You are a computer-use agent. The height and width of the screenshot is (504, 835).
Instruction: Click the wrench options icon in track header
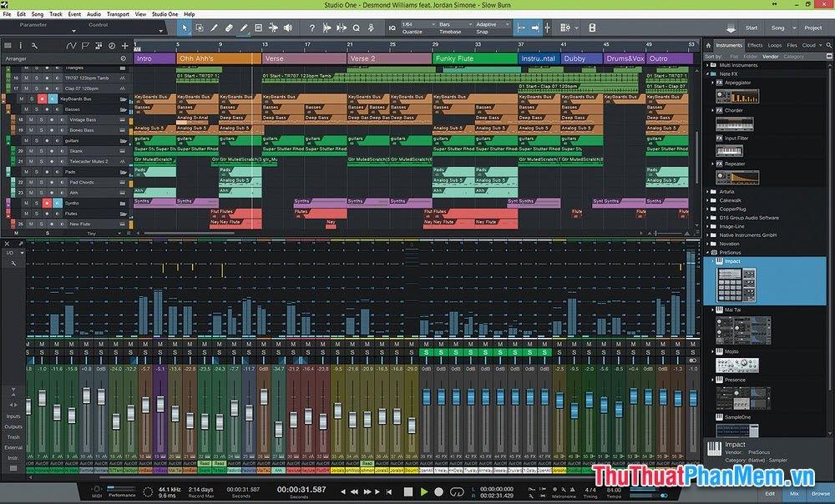pos(34,46)
